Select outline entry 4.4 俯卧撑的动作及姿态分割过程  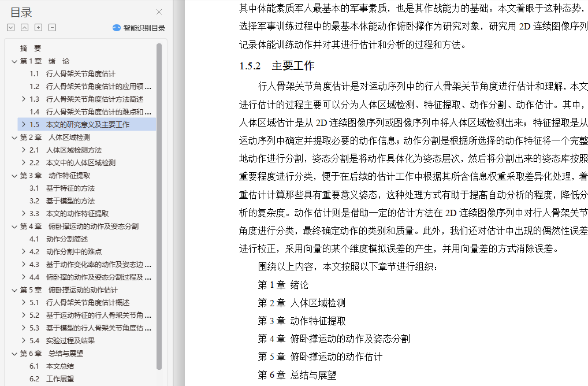[90, 277]
